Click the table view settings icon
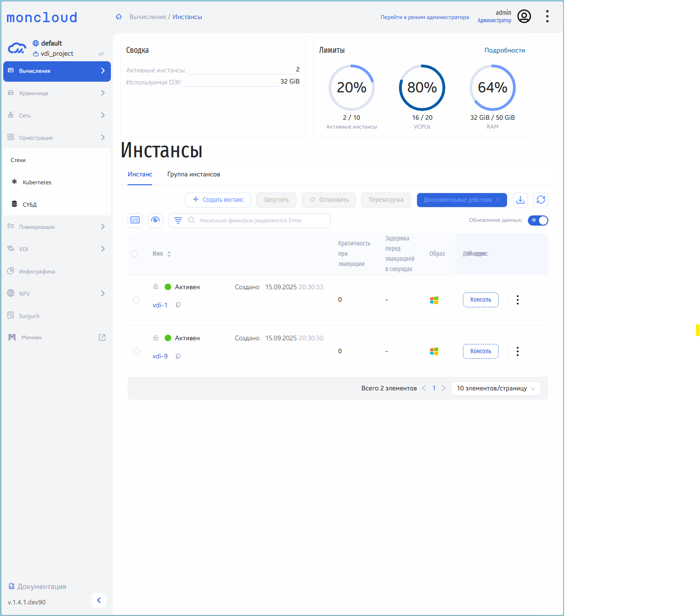This screenshot has width=700, height=616. pos(135,220)
